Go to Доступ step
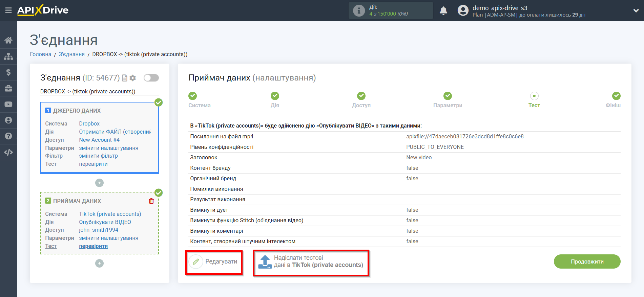Screen dimensions: 644x297 point(361,96)
